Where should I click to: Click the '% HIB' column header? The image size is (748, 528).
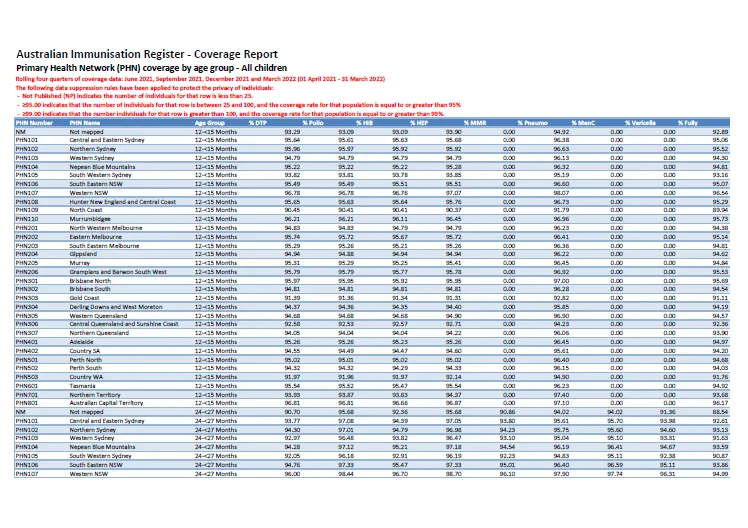364,123
